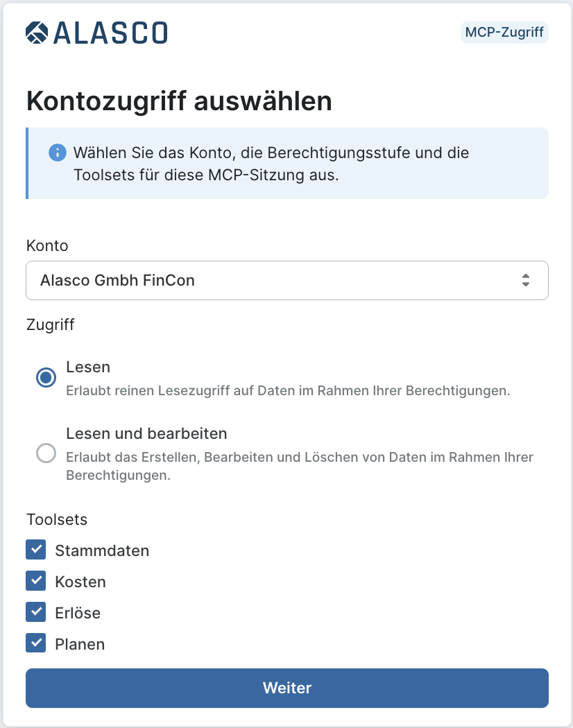Viewport: 573px width, 728px height.
Task: Click the Erlöse label text
Action: (78, 613)
